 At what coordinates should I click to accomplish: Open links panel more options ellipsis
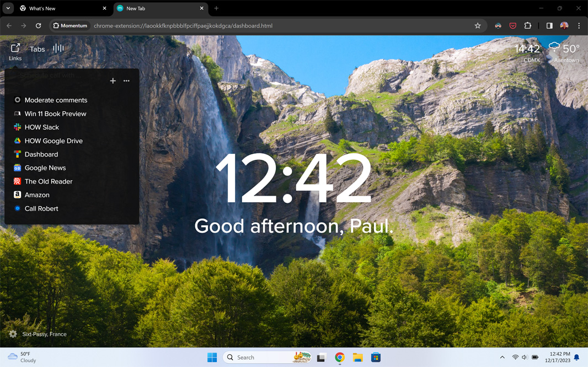click(x=126, y=81)
